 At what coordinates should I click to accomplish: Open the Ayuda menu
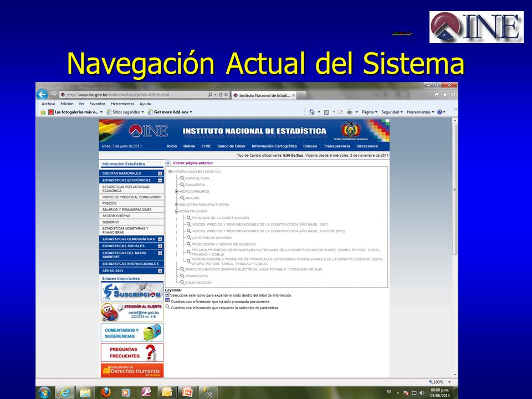[145, 104]
